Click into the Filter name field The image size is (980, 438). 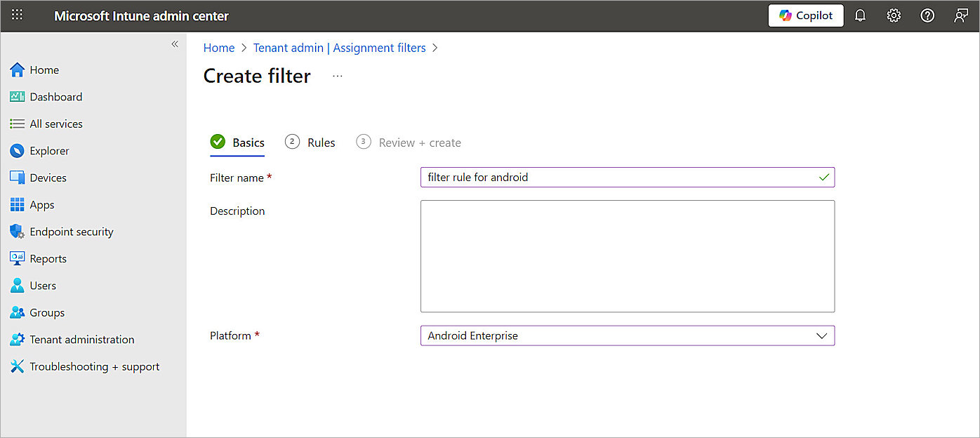coord(628,178)
